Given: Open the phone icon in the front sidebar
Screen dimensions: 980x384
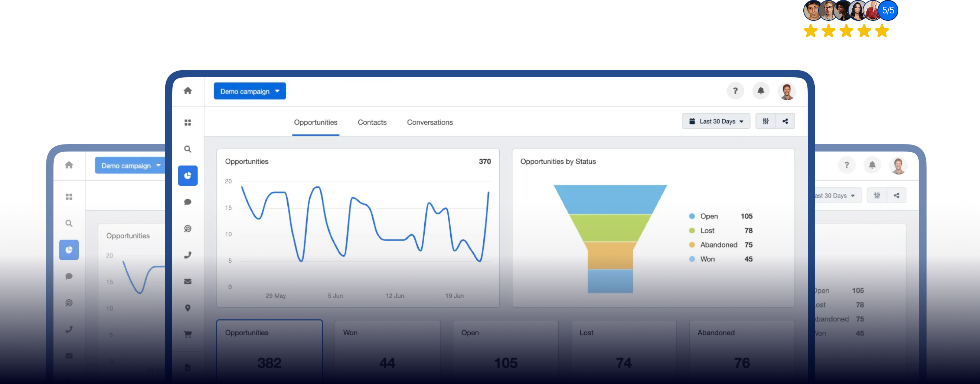Looking at the screenshot, I should click(x=187, y=255).
